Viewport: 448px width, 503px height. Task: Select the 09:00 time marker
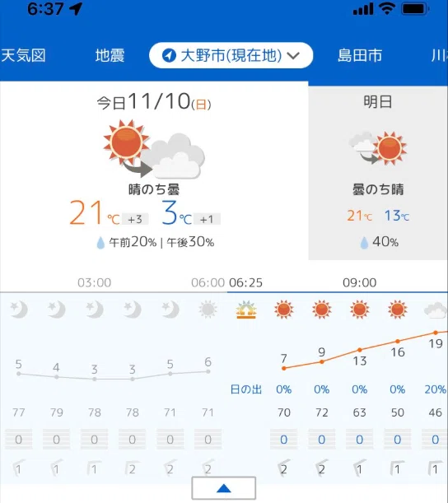(x=359, y=282)
